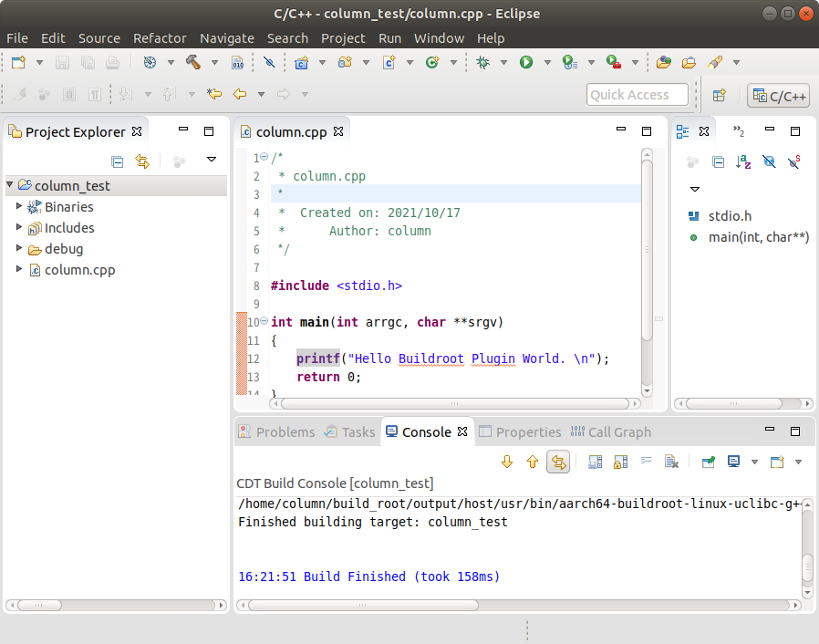Toggle Show Error Context in console
Screen dimensions: 819x644
[558, 462]
